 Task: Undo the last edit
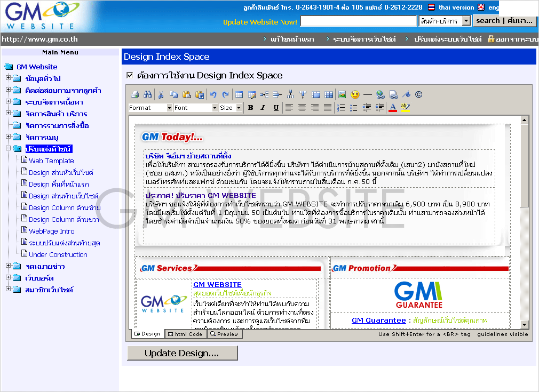coord(213,94)
